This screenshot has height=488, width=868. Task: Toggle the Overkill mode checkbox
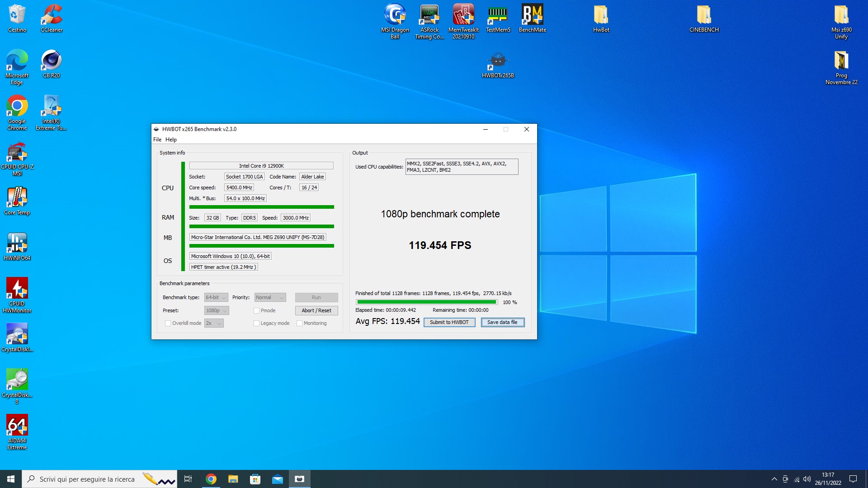168,323
